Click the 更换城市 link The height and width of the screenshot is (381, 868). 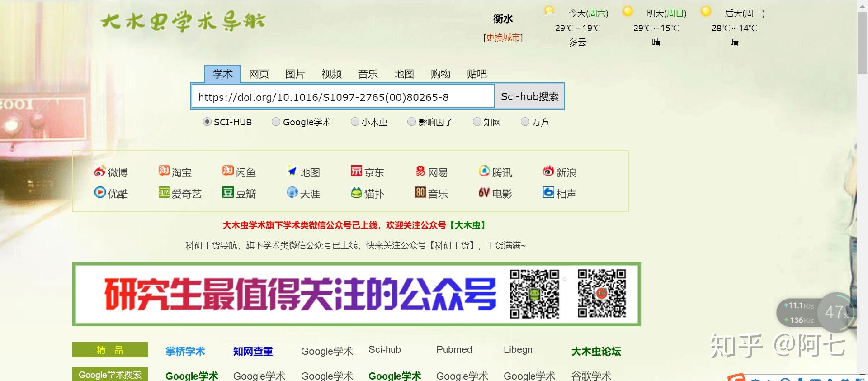tap(503, 38)
